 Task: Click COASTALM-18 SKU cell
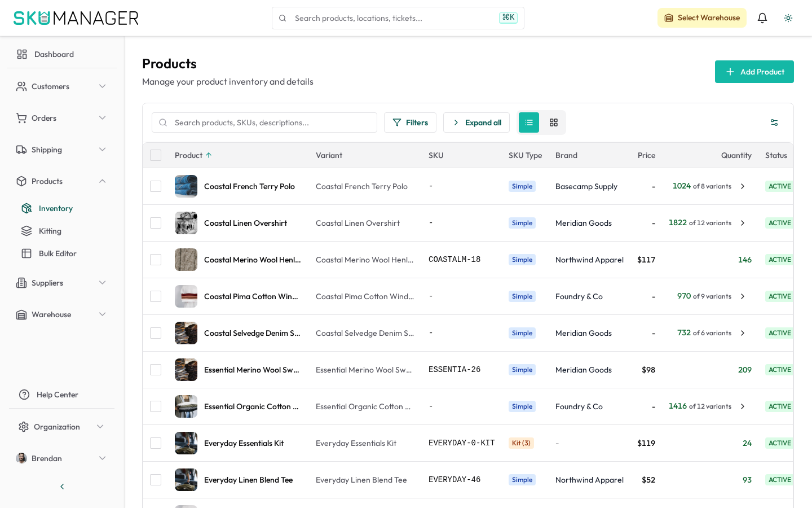[x=454, y=260]
